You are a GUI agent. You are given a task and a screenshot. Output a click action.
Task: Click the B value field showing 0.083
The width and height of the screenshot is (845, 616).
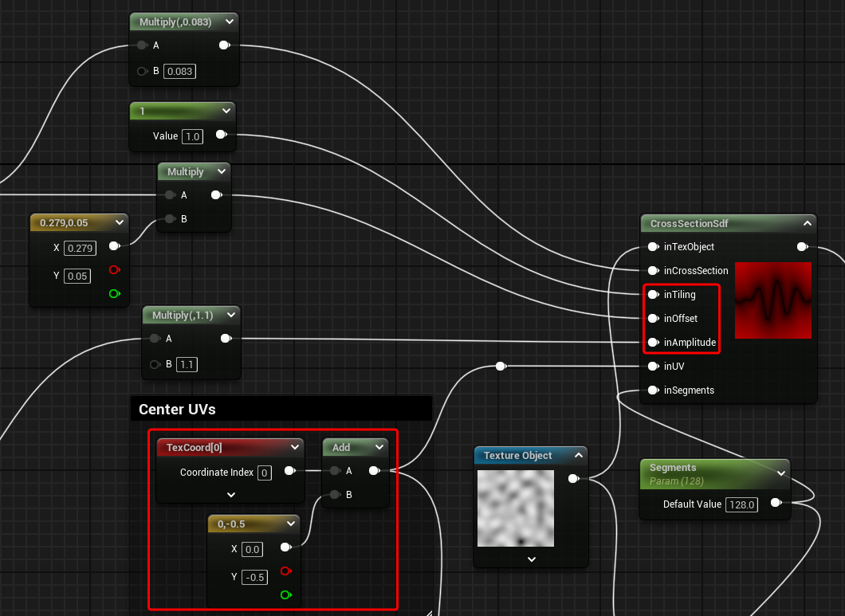pyautogui.click(x=180, y=72)
